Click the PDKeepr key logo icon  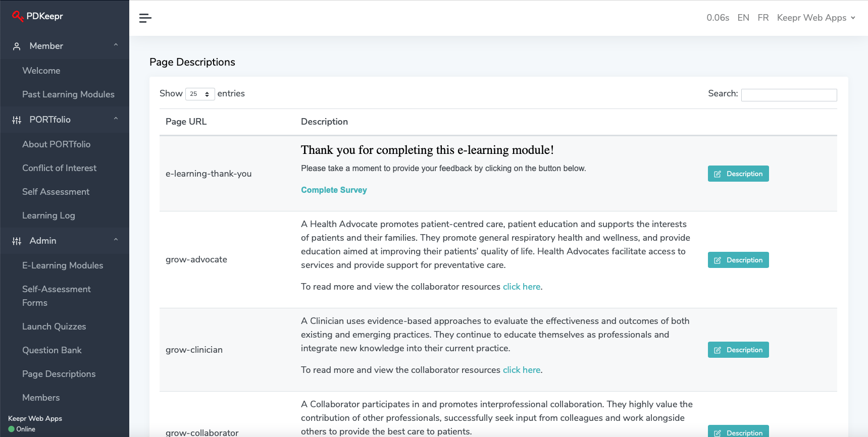tap(18, 16)
